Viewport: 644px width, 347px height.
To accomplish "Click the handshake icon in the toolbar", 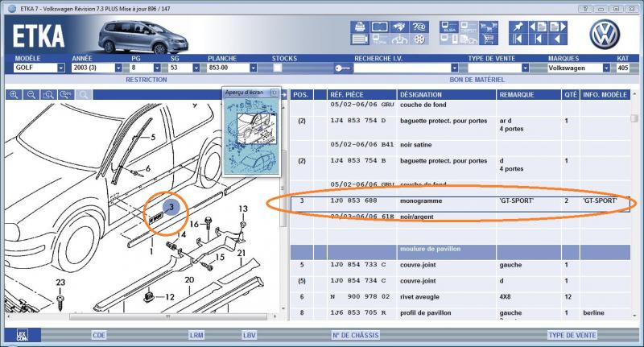I will 399,27.
